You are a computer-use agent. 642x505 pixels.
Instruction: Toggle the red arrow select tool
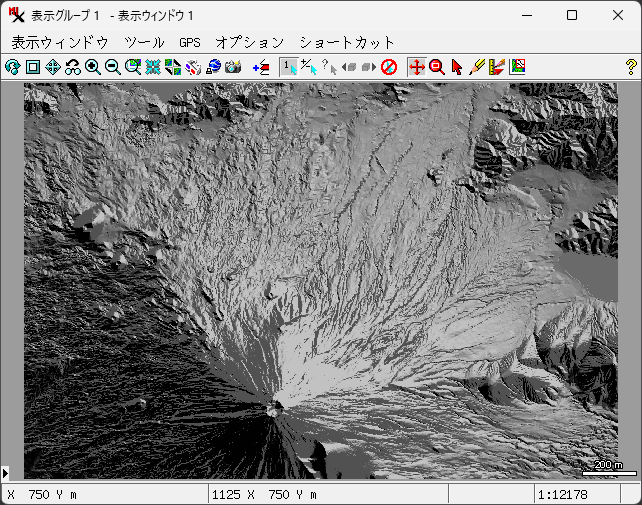[457, 67]
